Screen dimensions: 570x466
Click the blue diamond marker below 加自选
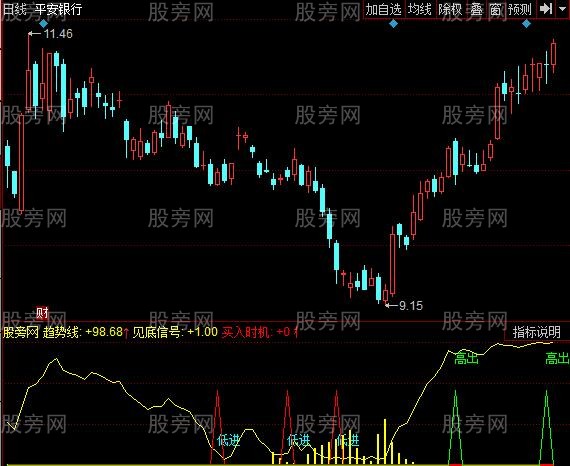click(x=393, y=24)
